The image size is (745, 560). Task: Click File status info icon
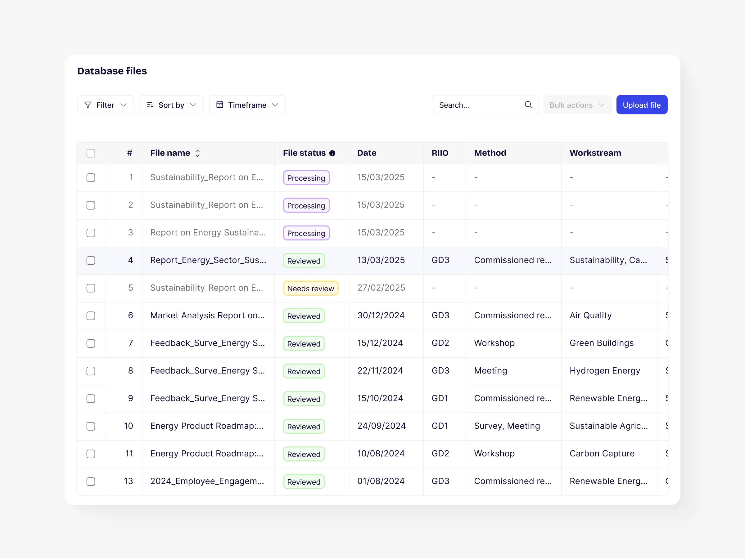coord(332,154)
